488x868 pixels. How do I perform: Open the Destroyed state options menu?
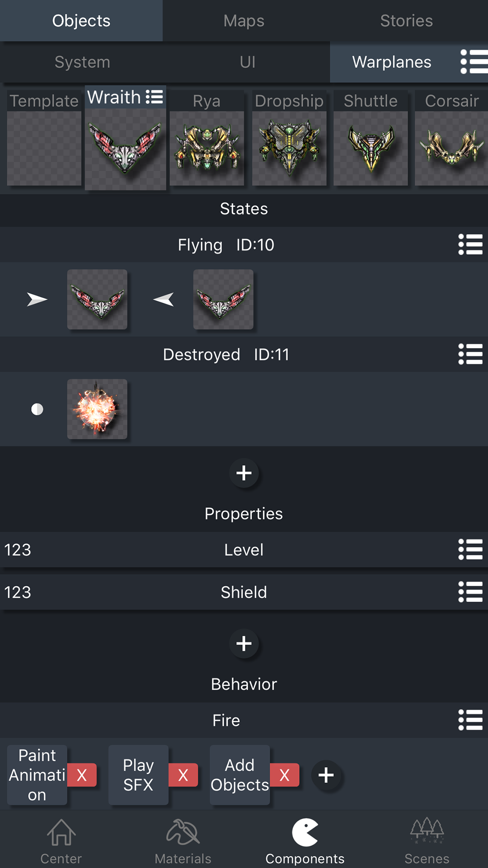tap(470, 354)
